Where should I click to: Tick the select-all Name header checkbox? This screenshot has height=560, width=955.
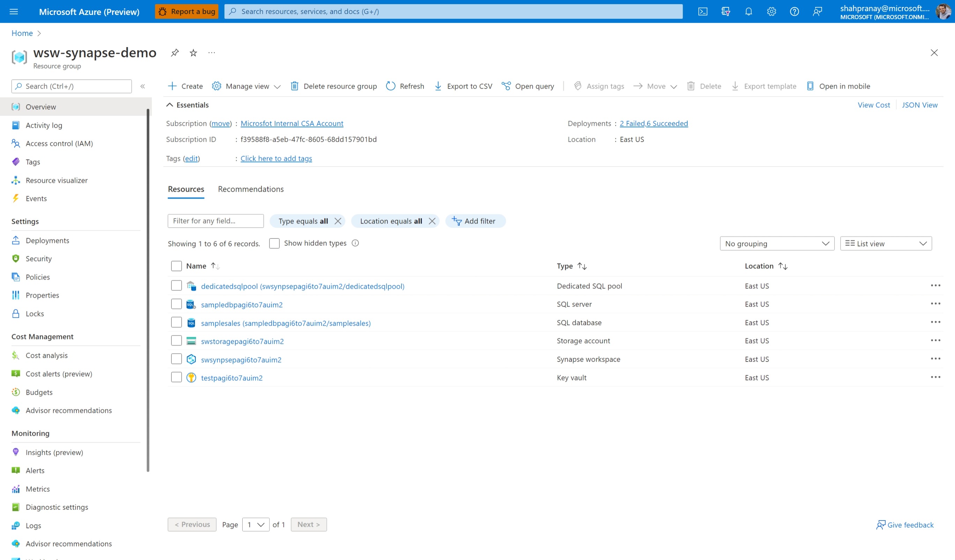tap(176, 266)
